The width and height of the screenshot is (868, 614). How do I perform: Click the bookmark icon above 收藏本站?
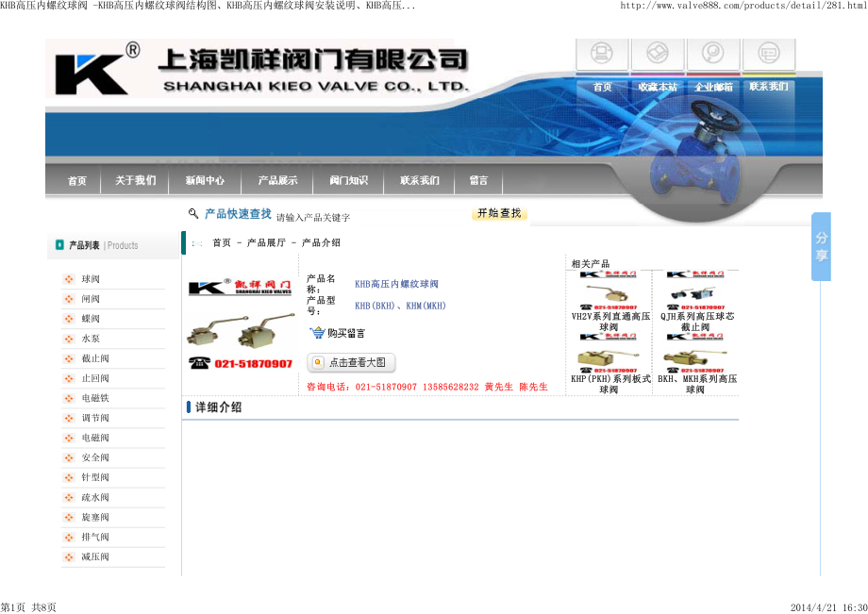[x=658, y=53]
